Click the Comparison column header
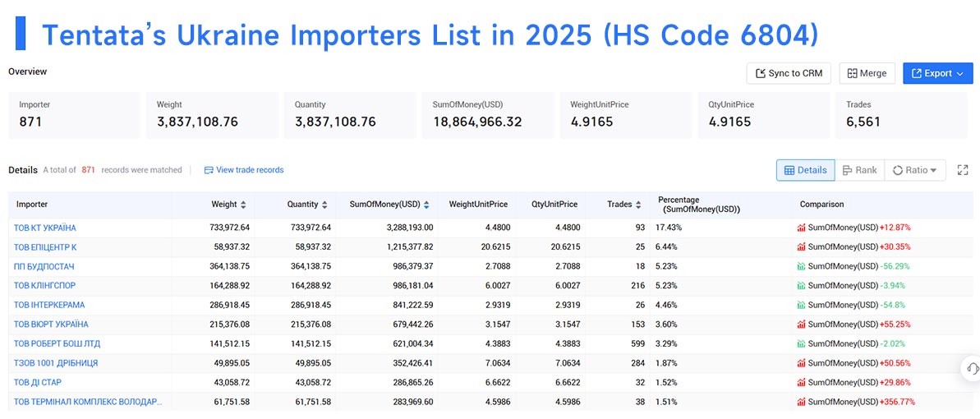The image size is (980, 419). click(x=822, y=205)
